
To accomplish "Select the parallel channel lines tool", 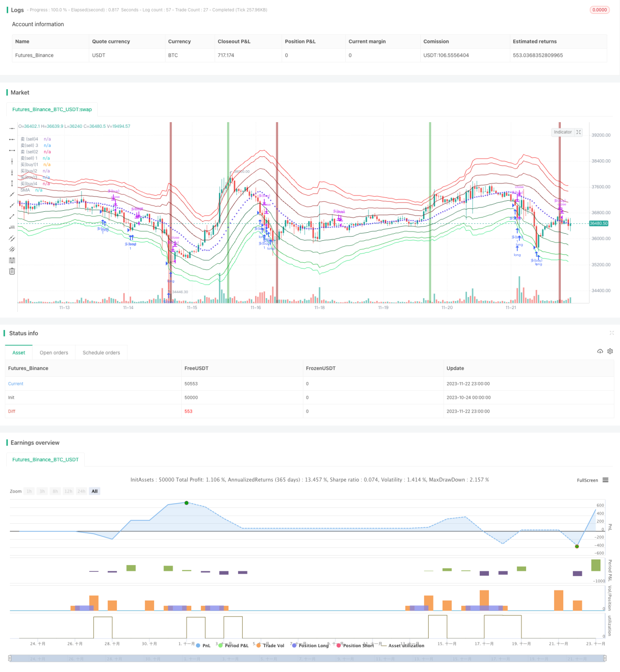I will tap(12, 238).
